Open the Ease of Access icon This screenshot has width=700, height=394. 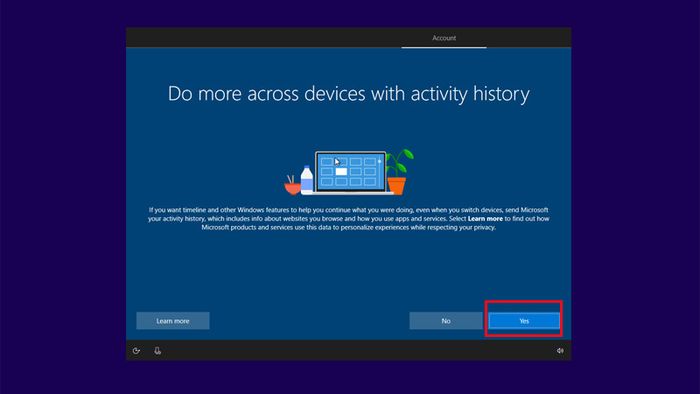[137, 351]
